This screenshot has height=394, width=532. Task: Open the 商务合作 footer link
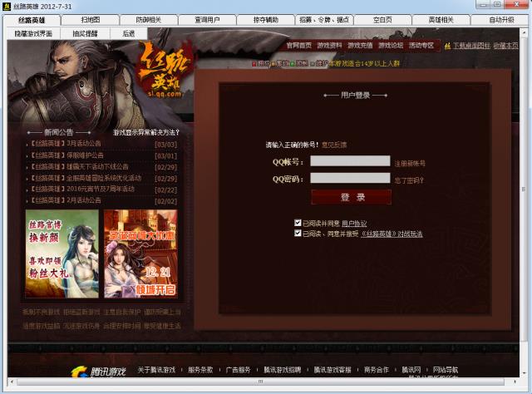click(x=377, y=370)
